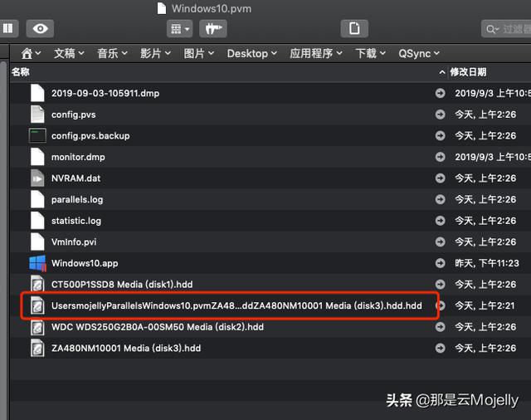Open the 影片 favorites dropdown
This screenshot has width=531, height=420.
coord(155,53)
